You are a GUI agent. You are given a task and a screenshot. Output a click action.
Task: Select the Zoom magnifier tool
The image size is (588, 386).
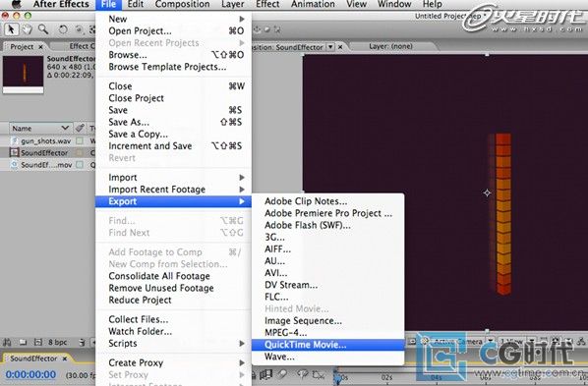[43, 29]
